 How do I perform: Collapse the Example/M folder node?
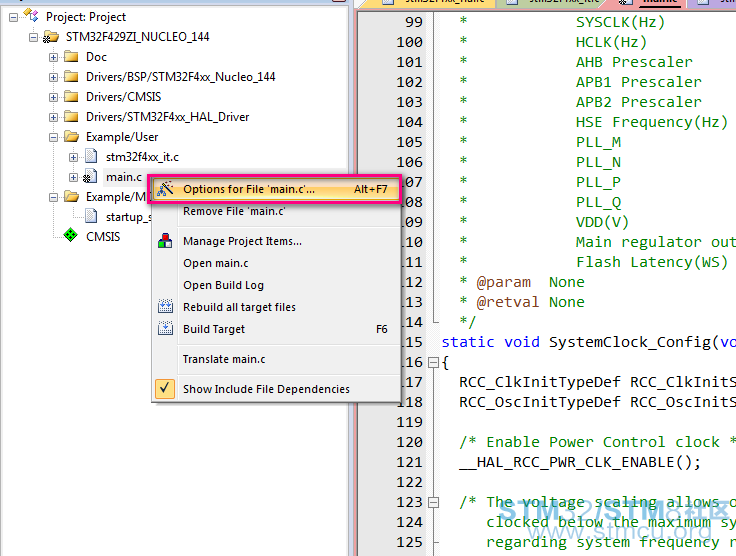(x=54, y=197)
